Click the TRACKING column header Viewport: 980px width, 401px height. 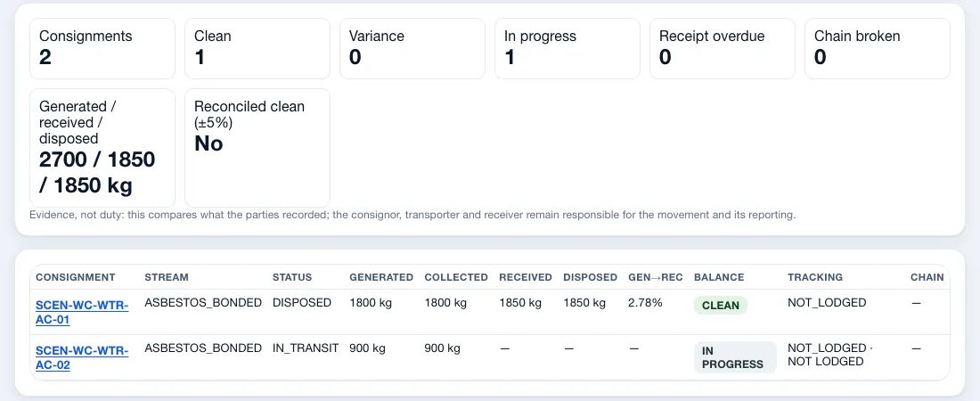815,277
